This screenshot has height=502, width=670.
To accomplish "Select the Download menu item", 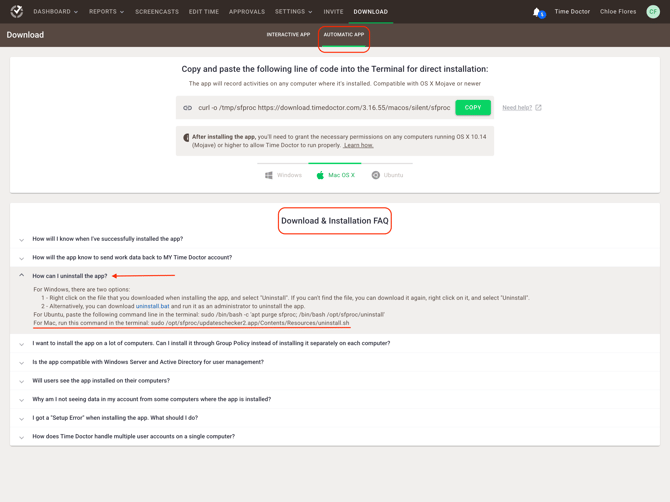I will [x=370, y=12].
